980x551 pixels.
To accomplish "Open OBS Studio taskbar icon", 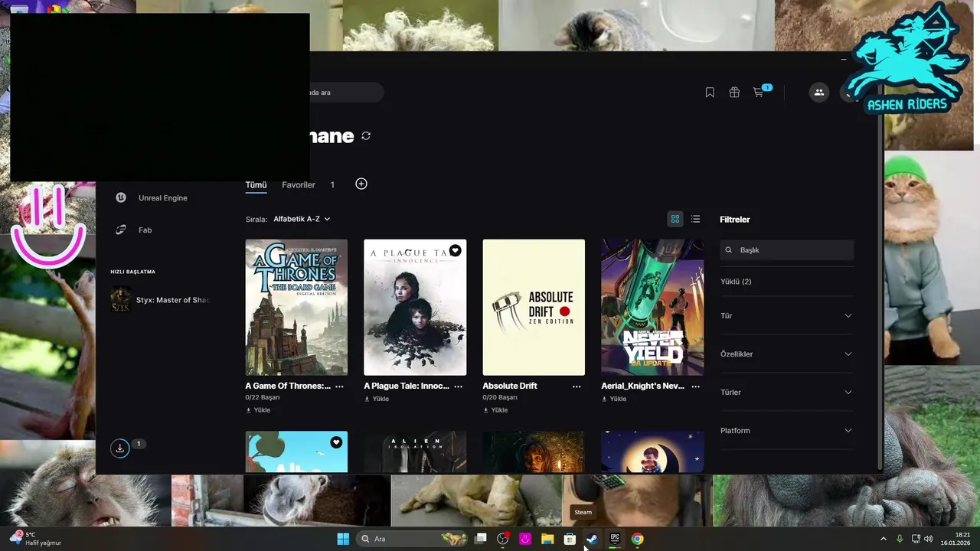I will click(x=503, y=539).
